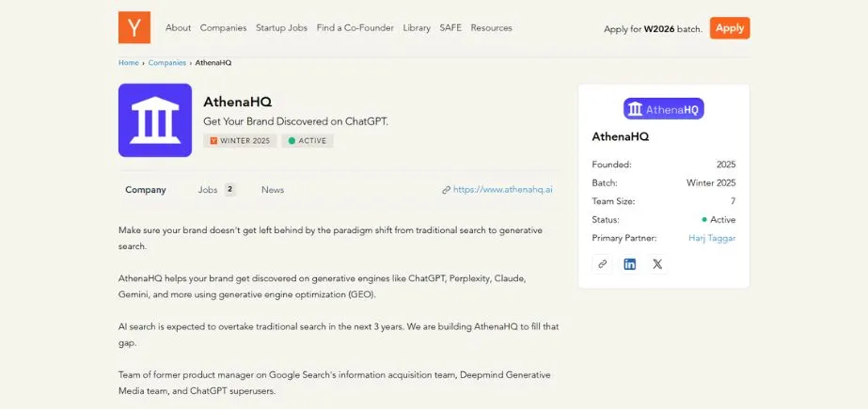Viewport: 868px width, 409px height.
Task: Switch to the Jobs tab
Action: (208, 190)
